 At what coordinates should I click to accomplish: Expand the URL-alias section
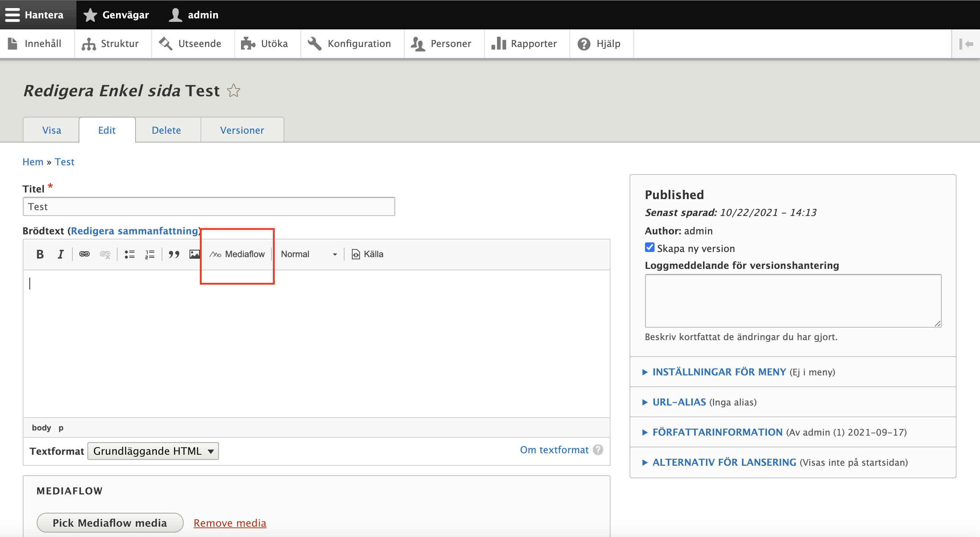coord(679,402)
